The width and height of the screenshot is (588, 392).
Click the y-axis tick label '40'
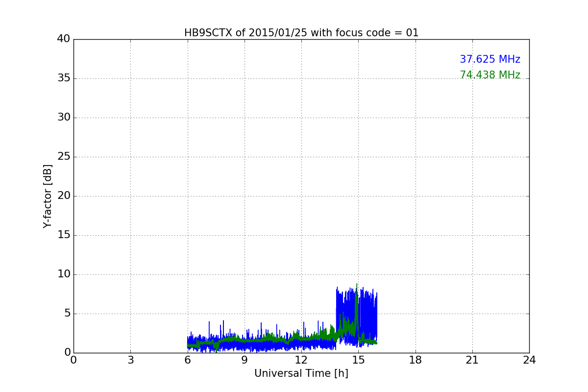coord(64,39)
